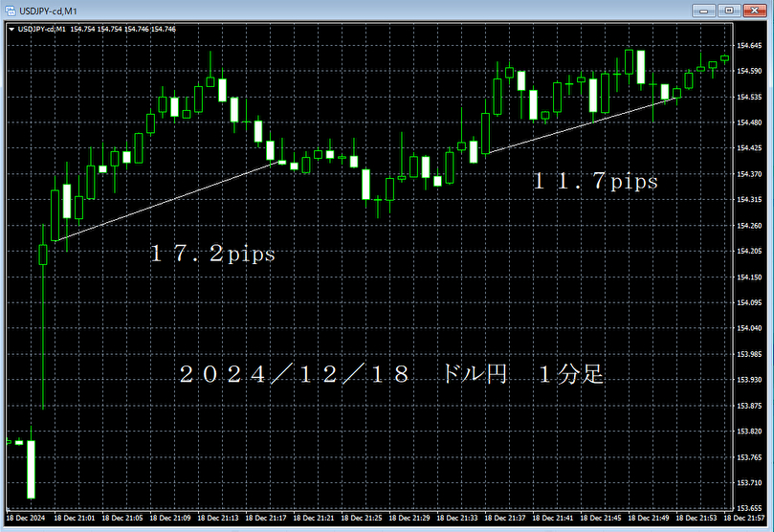Click the 154.645 price scale label
This screenshot has height=532, width=774.
point(749,46)
